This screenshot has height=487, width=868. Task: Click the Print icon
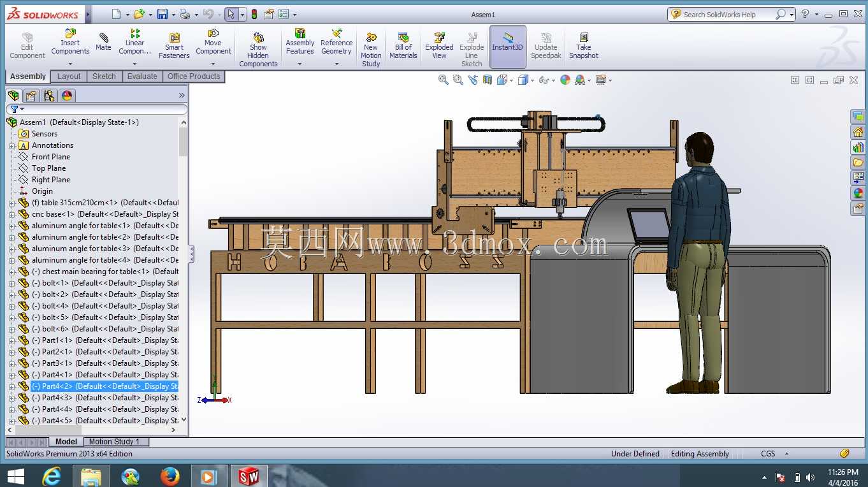pyautogui.click(x=185, y=14)
